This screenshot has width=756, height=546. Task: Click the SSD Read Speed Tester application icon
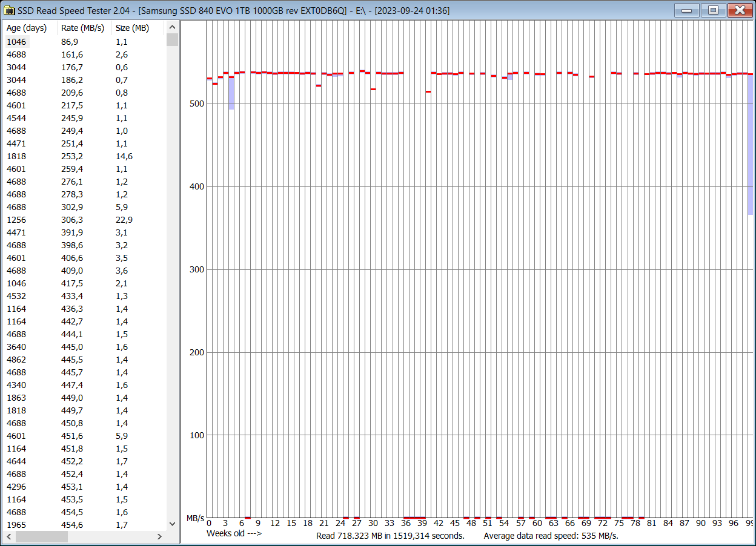(10, 10)
